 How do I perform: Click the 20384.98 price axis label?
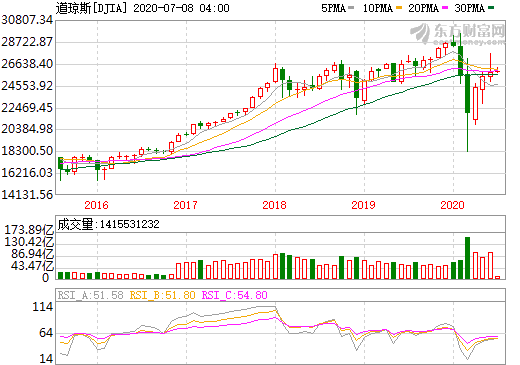coord(27,129)
